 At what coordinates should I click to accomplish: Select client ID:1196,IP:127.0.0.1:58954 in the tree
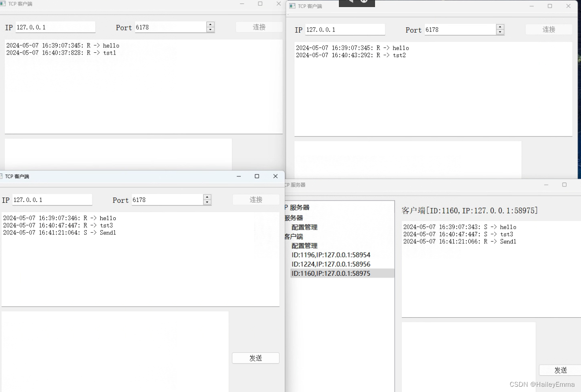click(331, 255)
